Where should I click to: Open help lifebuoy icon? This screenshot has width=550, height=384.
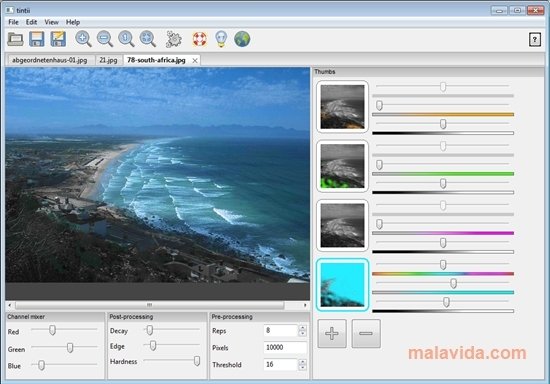(x=200, y=39)
